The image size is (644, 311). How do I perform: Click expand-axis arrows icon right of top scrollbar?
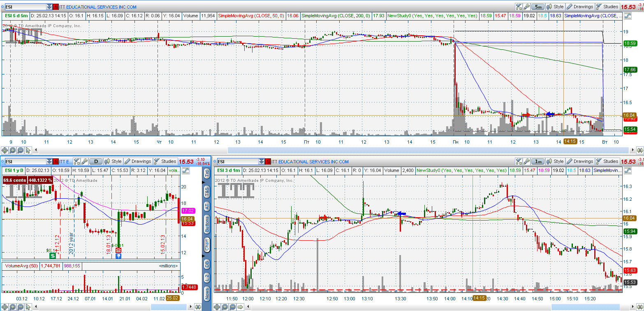pyautogui.click(x=640, y=151)
